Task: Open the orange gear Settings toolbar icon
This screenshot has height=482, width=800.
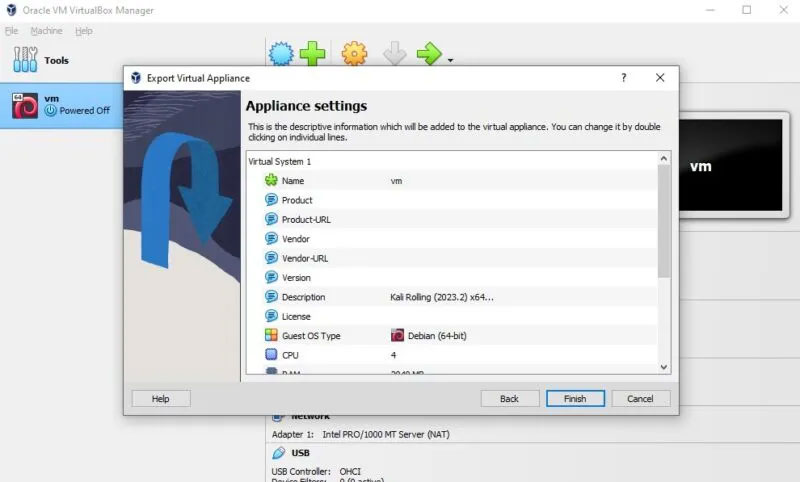Action: pos(355,53)
